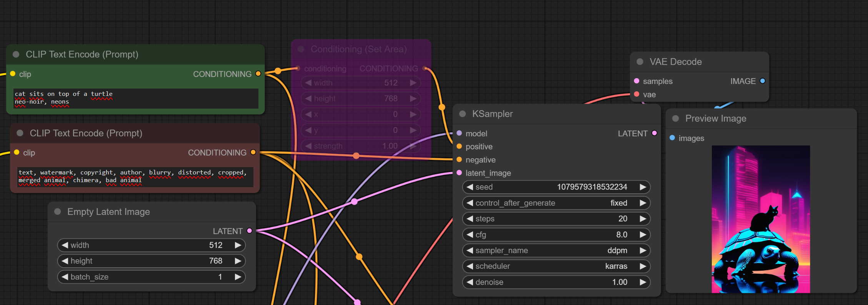Click the denoise slider field in KSampler

coord(556,282)
